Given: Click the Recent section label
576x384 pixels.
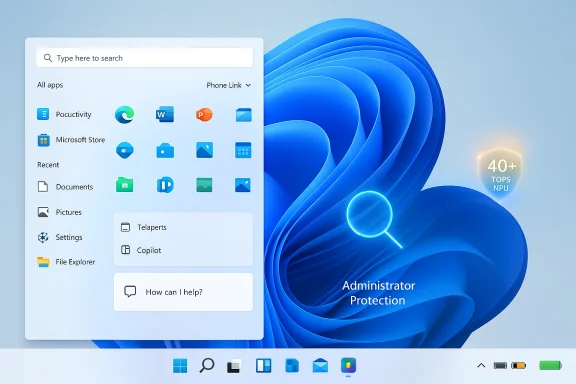Looking at the screenshot, I should coord(48,165).
